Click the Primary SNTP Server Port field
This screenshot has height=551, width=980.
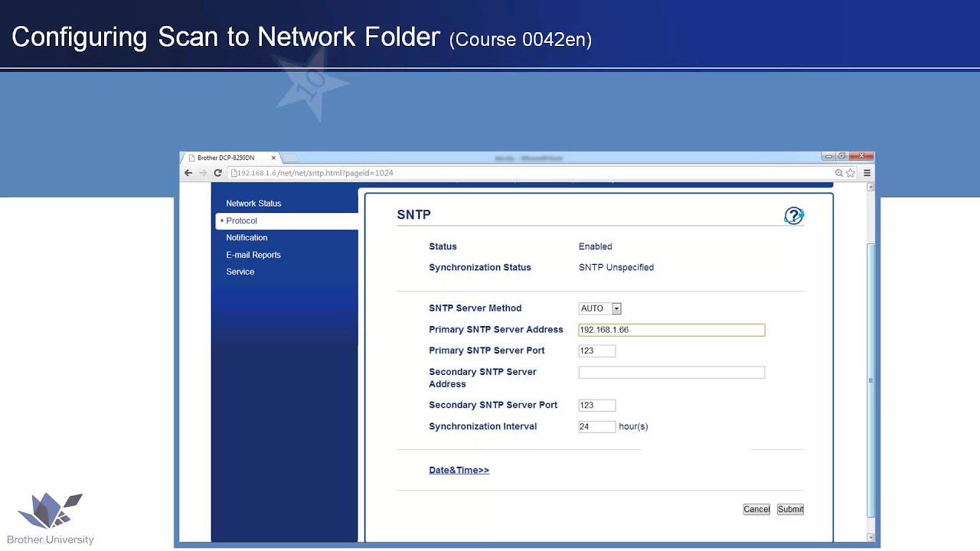tap(597, 350)
